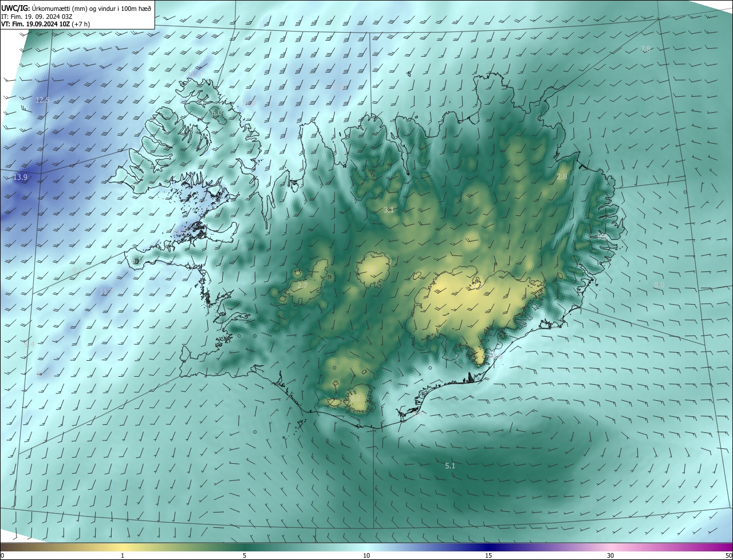This screenshot has width=733, height=560.
Task: Click the 12.5 value label
Action: [x=42, y=100]
